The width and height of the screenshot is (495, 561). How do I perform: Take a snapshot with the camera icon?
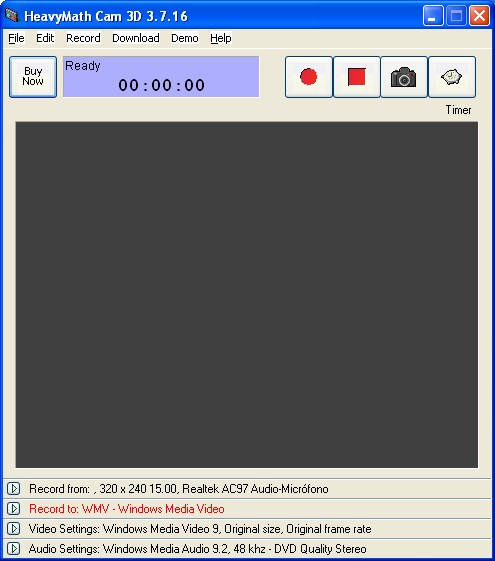(404, 77)
